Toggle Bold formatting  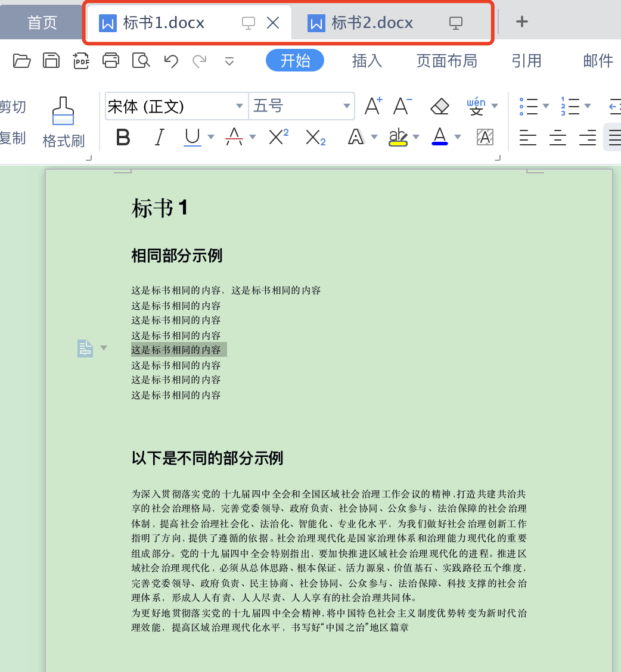click(123, 138)
